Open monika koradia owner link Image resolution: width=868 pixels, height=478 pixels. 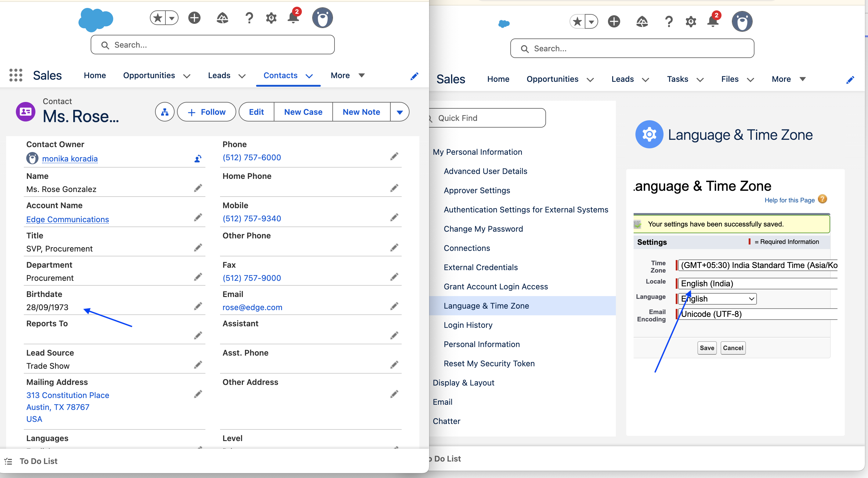tap(70, 158)
